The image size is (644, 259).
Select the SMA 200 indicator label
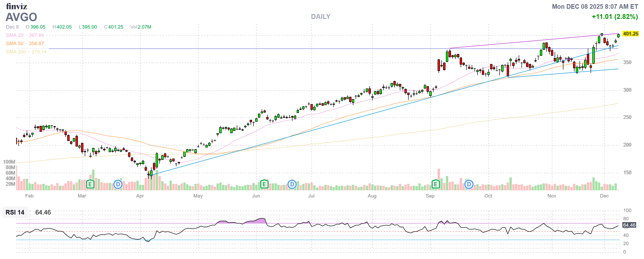click(16, 52)
